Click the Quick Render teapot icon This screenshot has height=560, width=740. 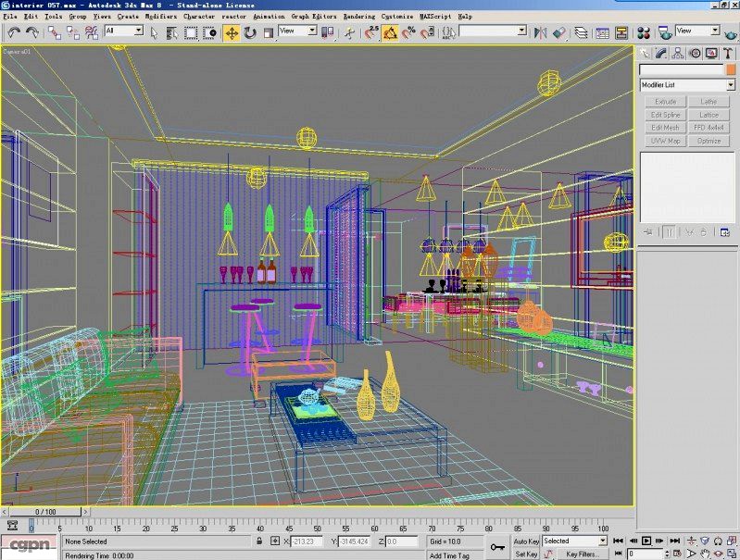731,34
